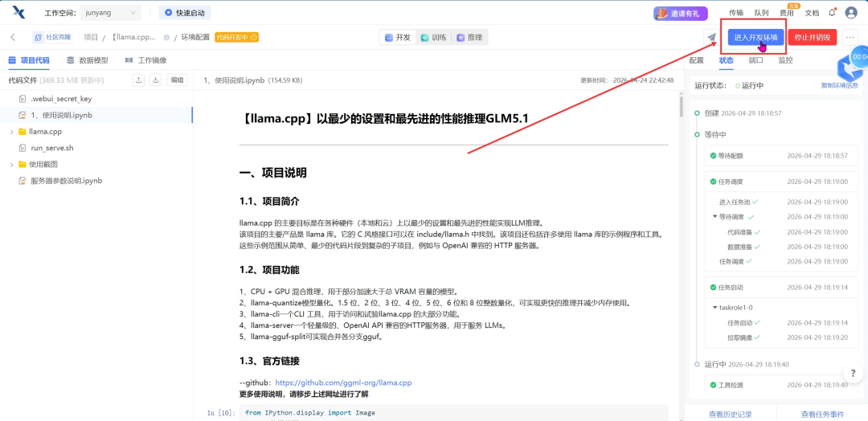Screen dimensions: 868x421
Task: Open the 邀请有礼 invitation gift banner
Action: click(x=681, y=13)
